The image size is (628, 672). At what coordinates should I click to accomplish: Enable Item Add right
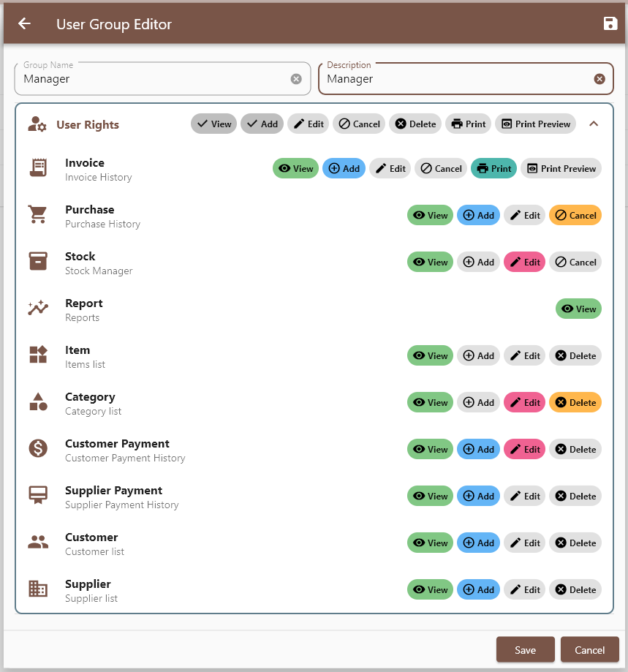pos(478,355)
